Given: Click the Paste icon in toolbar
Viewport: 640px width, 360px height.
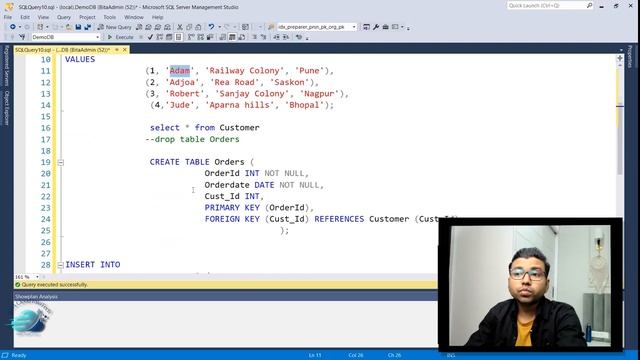Looking at the screenshot, I should click(x=198, y=27).
